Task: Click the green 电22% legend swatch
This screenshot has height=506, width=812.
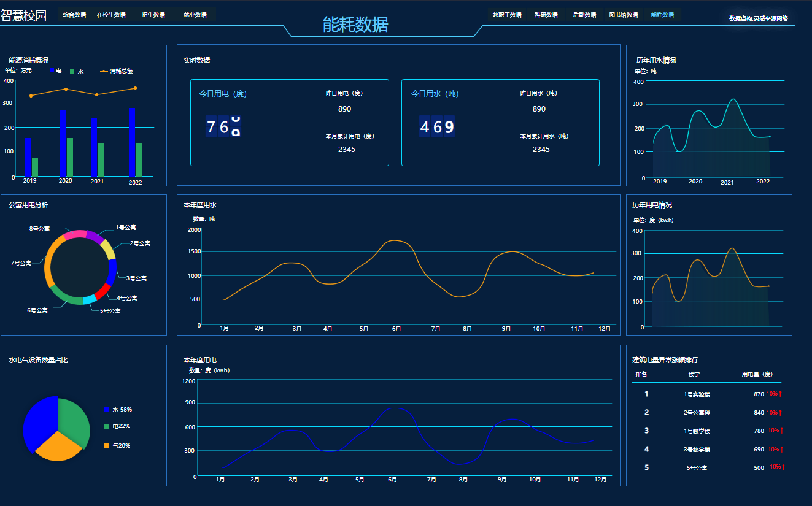Action: tap(107, 426)
